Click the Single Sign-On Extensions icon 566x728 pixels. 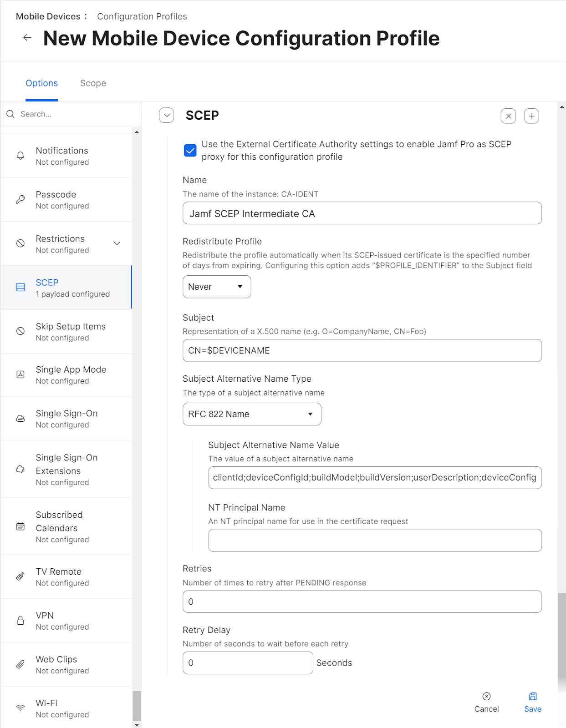(x=20, y=469)
